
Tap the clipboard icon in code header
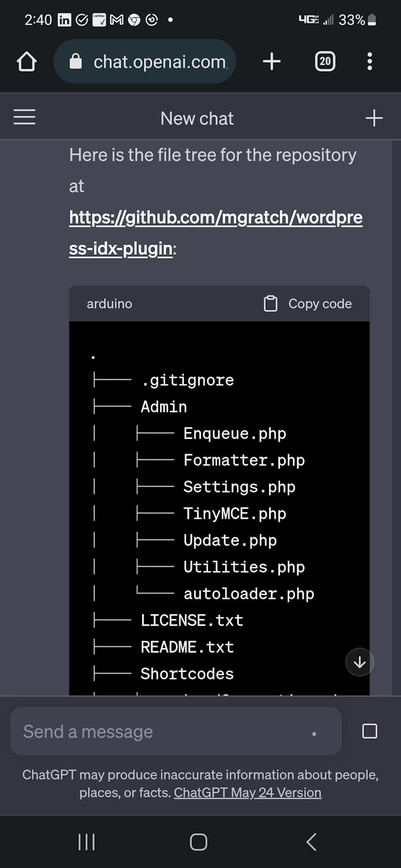(x=271, y=303)
